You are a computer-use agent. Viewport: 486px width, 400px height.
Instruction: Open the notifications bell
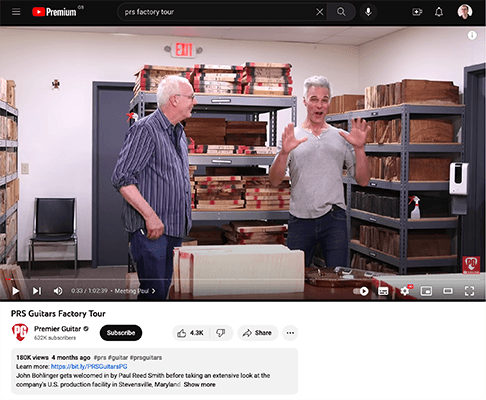pyautogui.click(x=439, y=12)
